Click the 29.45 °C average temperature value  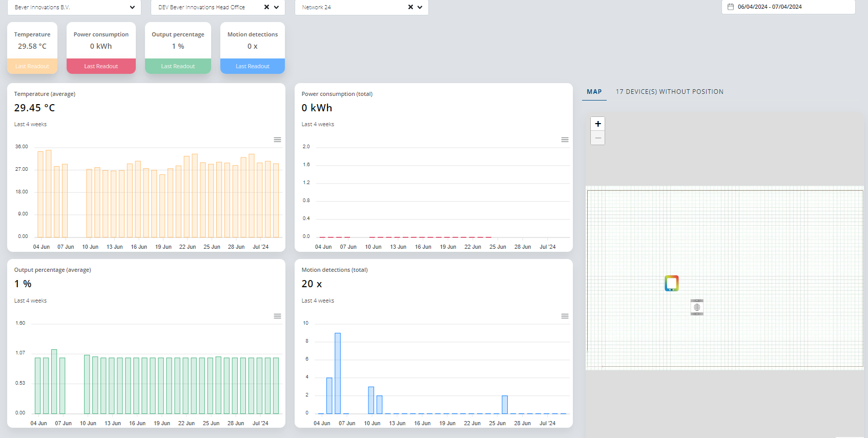[34, 108]
